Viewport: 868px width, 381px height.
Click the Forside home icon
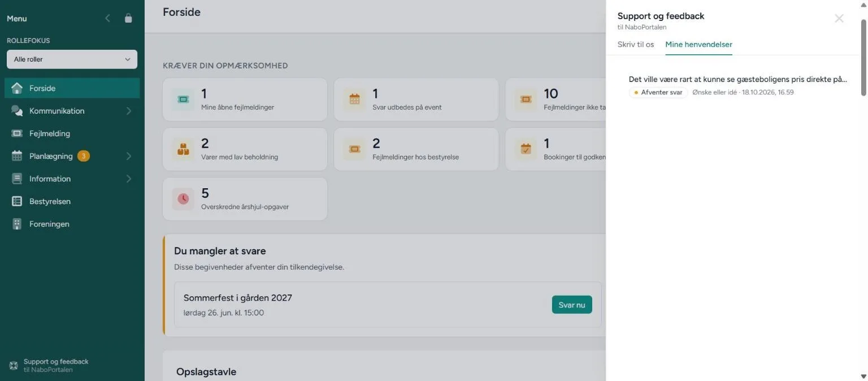click(x=17, y=88)
